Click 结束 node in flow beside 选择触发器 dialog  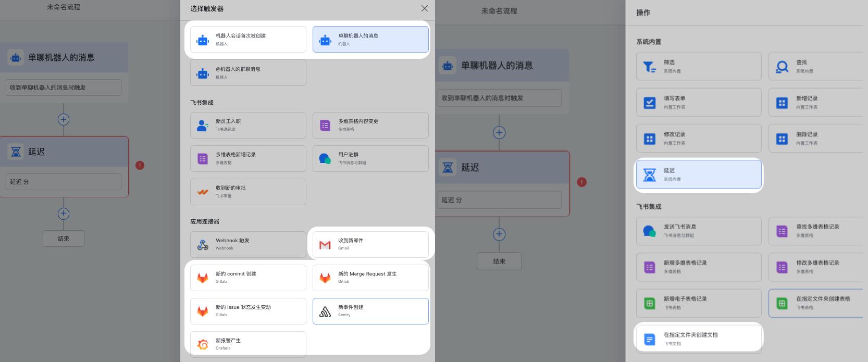tap(64, 239)
